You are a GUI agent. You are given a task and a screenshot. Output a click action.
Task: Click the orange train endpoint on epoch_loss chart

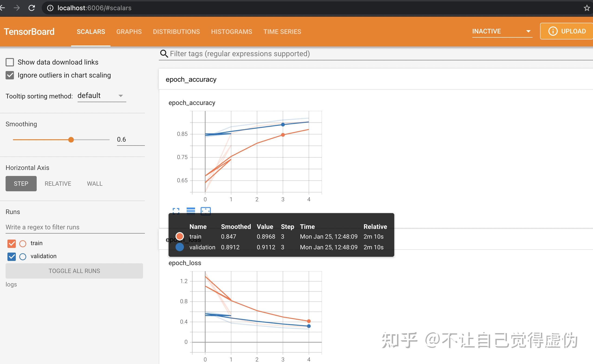309,321
